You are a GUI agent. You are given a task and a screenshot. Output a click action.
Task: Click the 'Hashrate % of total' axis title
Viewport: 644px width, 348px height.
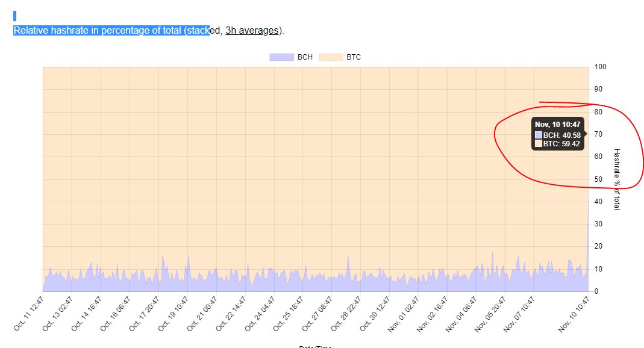616,179
